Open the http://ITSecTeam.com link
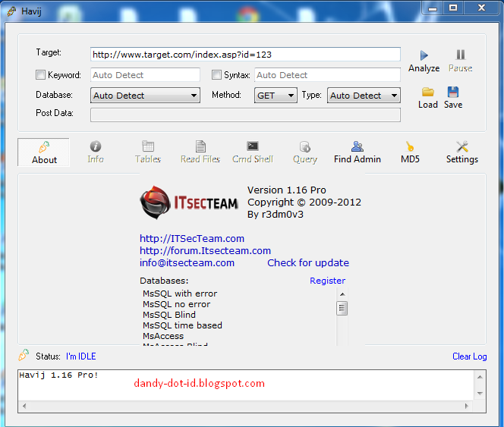The height and width of the screenshot is (427, 504). 192,238
